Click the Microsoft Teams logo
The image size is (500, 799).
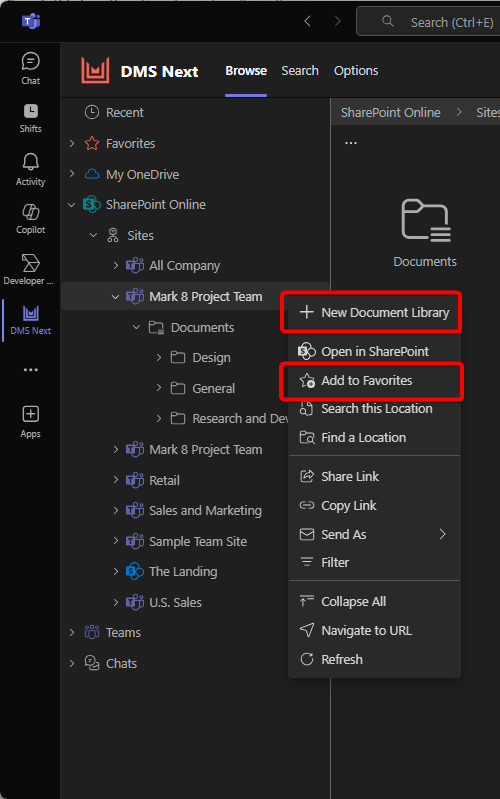click(x=31, y=21)
